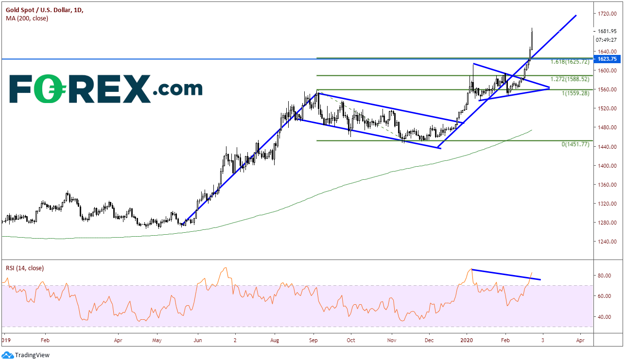Viewport: 626px width, 364px height.
Task: Click the 1640.00 price axis label
Action: pos(607,52)
